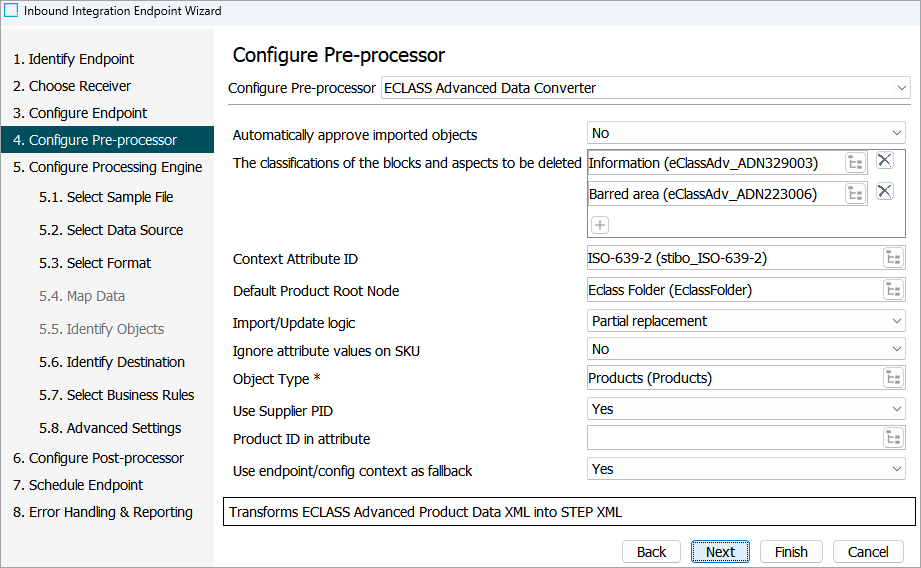Open the Configure Pre-processor converter dropdown
The image size is (921, 568).
(646, 88)
